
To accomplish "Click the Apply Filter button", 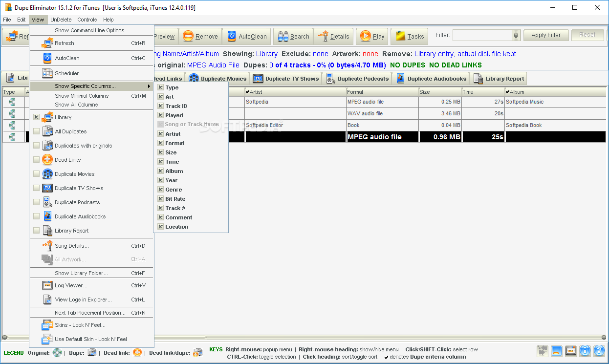I will coord(546,35).
